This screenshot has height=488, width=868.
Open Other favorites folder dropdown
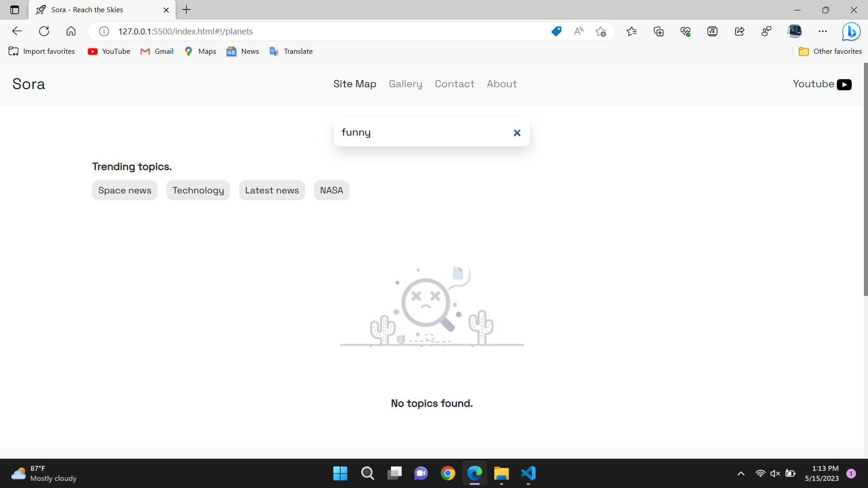click(x=830, y=51)
